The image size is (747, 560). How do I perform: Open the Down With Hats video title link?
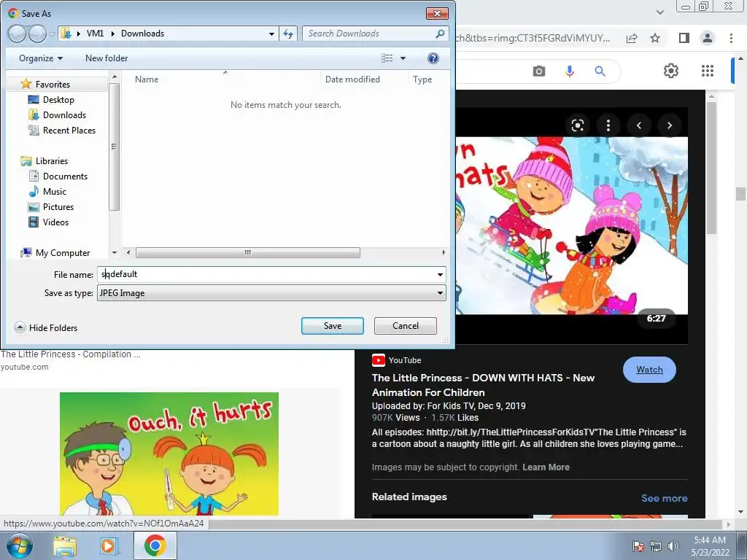click(x=483, y=385)
